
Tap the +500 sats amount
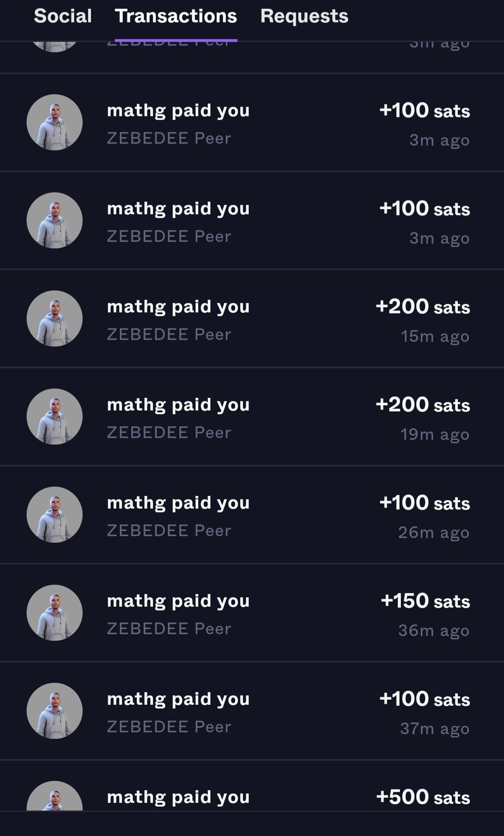tap(423, 797)
